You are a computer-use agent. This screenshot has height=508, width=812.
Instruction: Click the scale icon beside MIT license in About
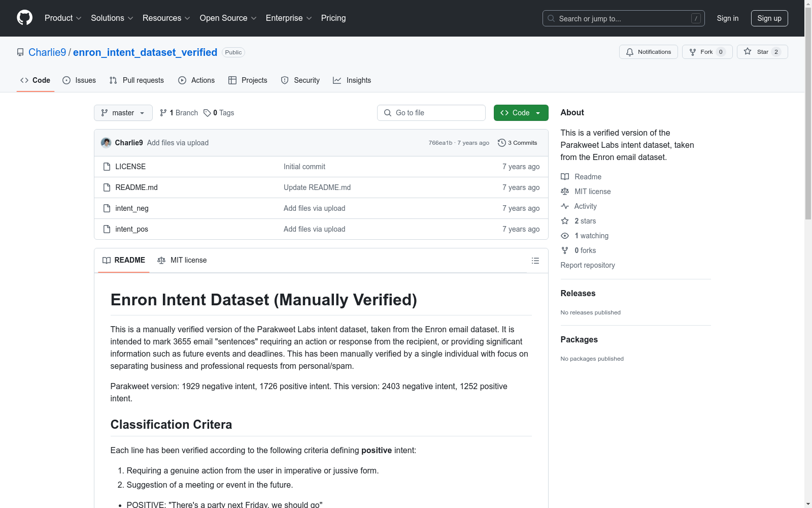565,192
